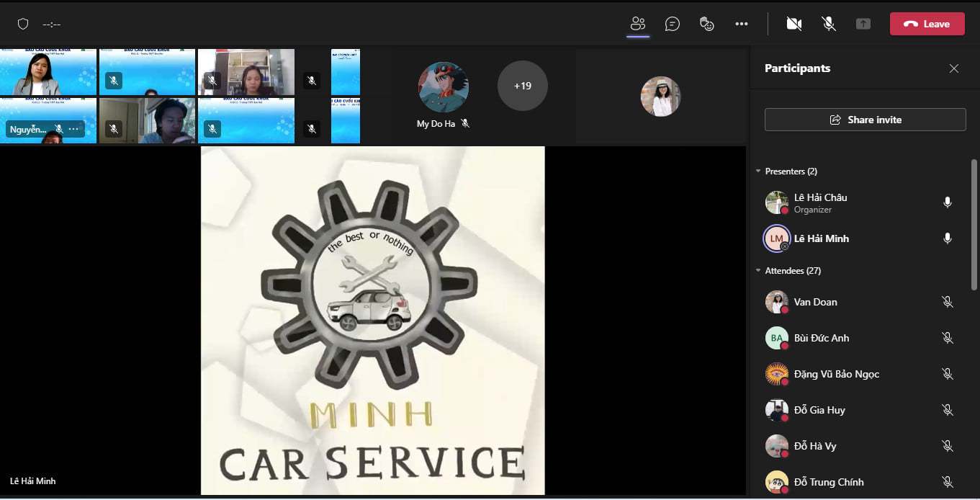Expand the +19 more participants bubble

click(x=523, y=86)
